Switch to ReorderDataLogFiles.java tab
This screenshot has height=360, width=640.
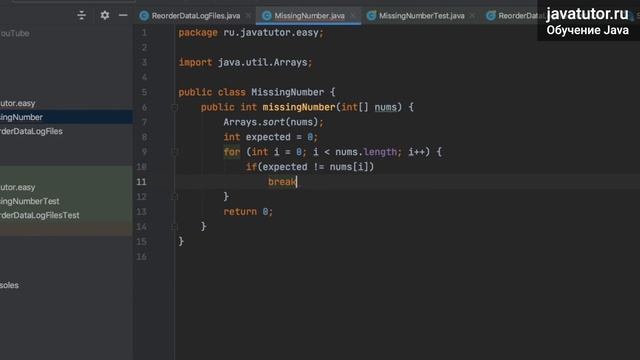click(x=196, y=16)
